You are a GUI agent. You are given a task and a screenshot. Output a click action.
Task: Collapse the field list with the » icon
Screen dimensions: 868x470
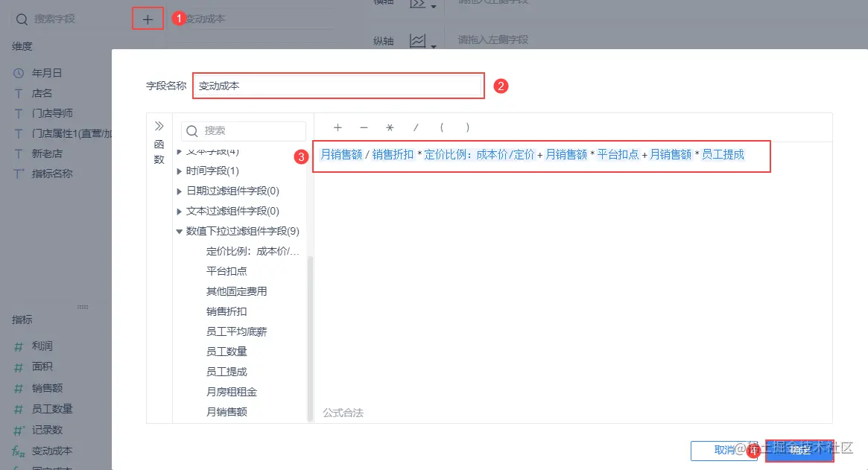tap(159, 127)
